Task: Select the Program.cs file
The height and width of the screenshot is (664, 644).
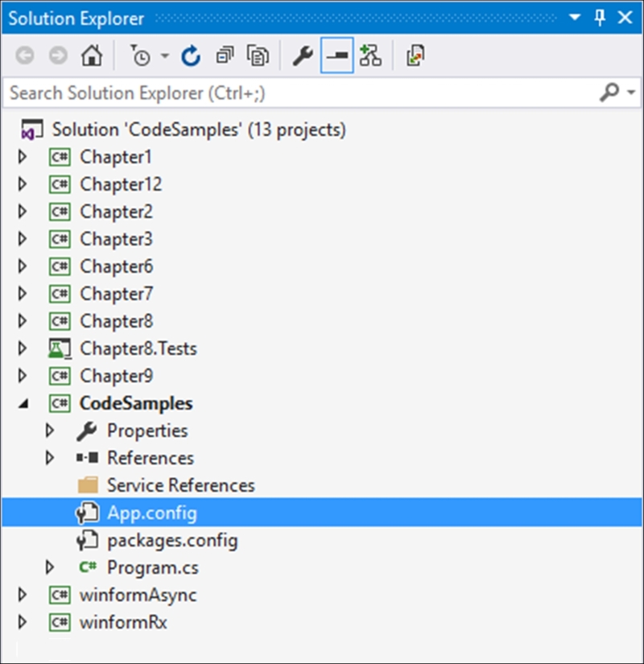Action: [x=152, y=567]
